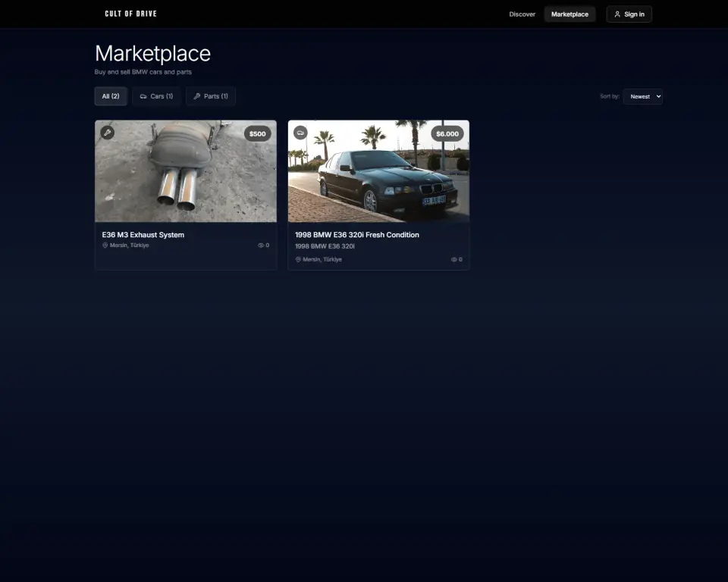This screenshot has width=728, height=582.
Task: Click the user icon in Sign in
Action: pyautogui.click(x=617, y=14)
